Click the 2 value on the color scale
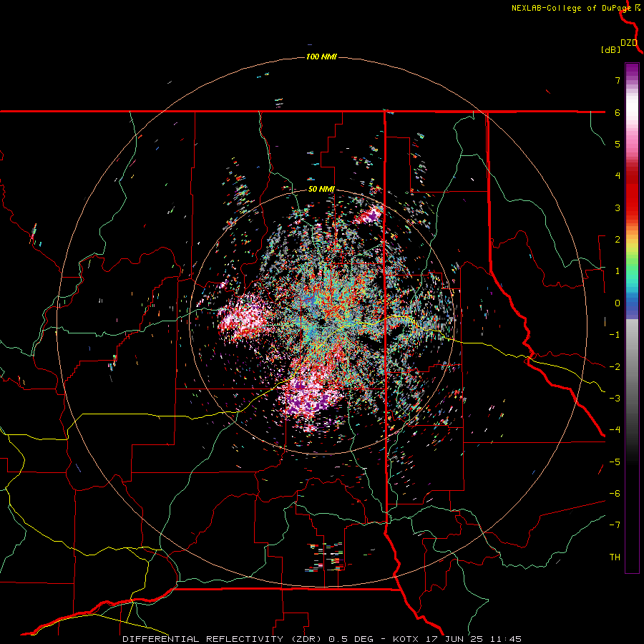 pos(618,240)
